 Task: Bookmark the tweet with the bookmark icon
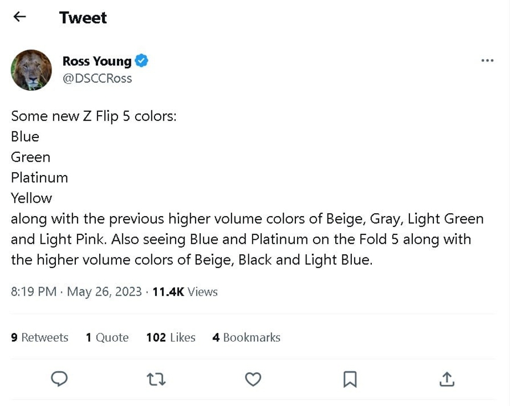[350, 379]
